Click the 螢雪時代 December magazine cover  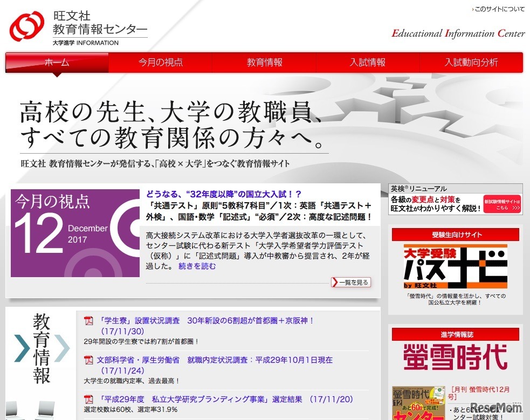tap(418, 403)
